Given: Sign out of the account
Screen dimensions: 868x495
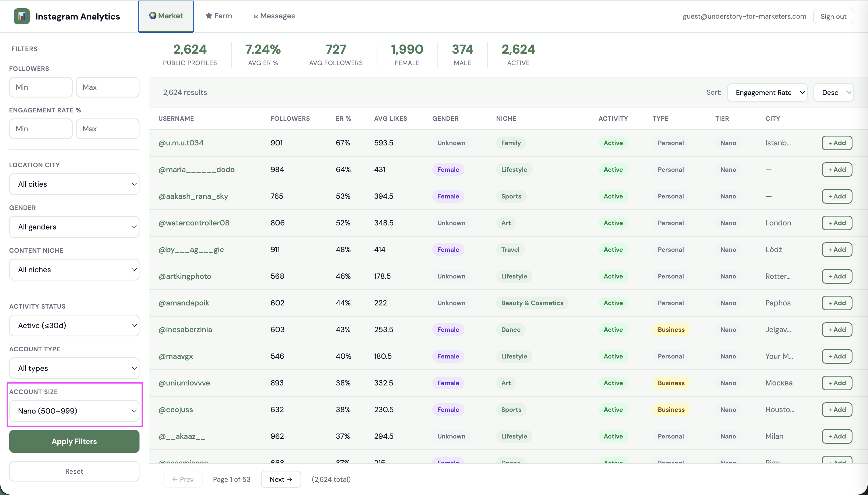Looking at the screenshot, I should click(833, 16).
